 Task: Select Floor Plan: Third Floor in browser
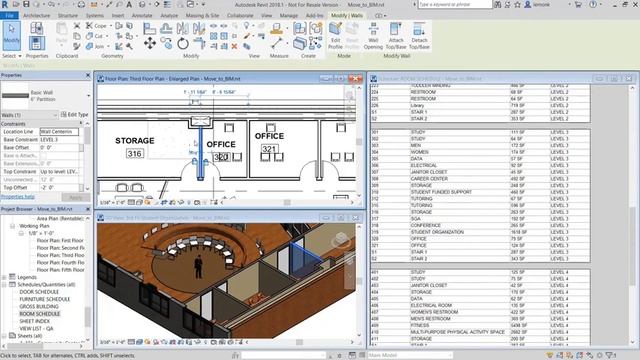(x=60, y=255)
